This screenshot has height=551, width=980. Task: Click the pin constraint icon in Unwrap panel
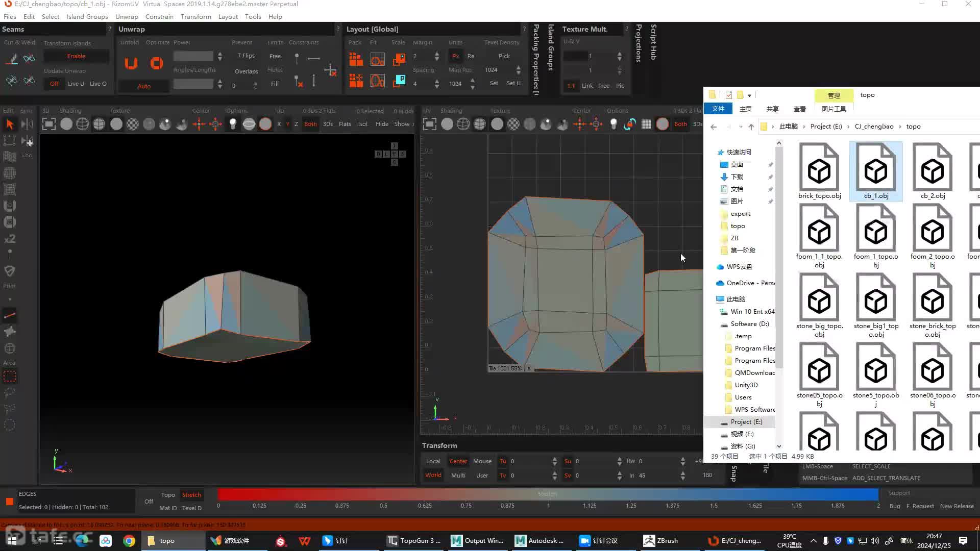(297, 59)
